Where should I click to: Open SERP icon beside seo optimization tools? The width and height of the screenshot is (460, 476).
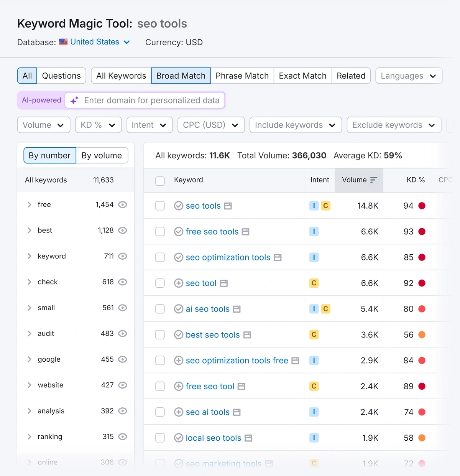tap(278, 257)
